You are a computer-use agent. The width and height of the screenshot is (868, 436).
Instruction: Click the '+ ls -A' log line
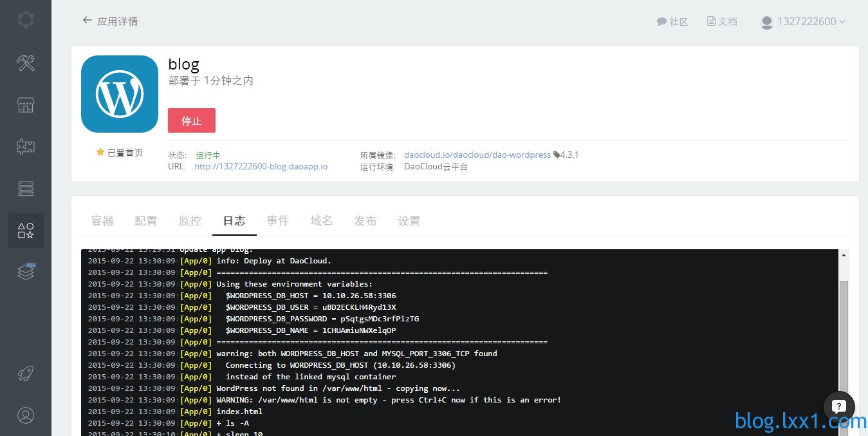(x=232, y=423)
